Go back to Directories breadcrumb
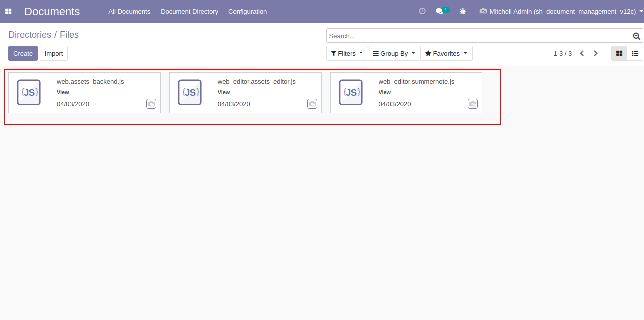This screenshot has width=644, height=320. pyautogui.click(x=30, y=35)
